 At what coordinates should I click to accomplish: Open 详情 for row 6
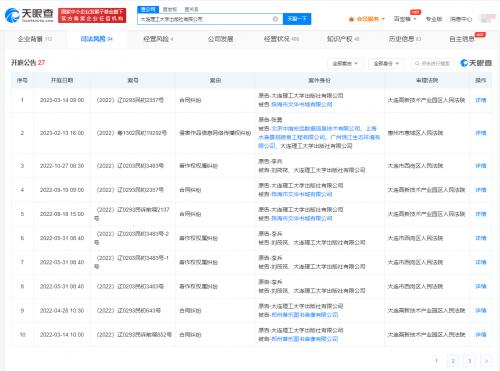click(x=480, y=238)
